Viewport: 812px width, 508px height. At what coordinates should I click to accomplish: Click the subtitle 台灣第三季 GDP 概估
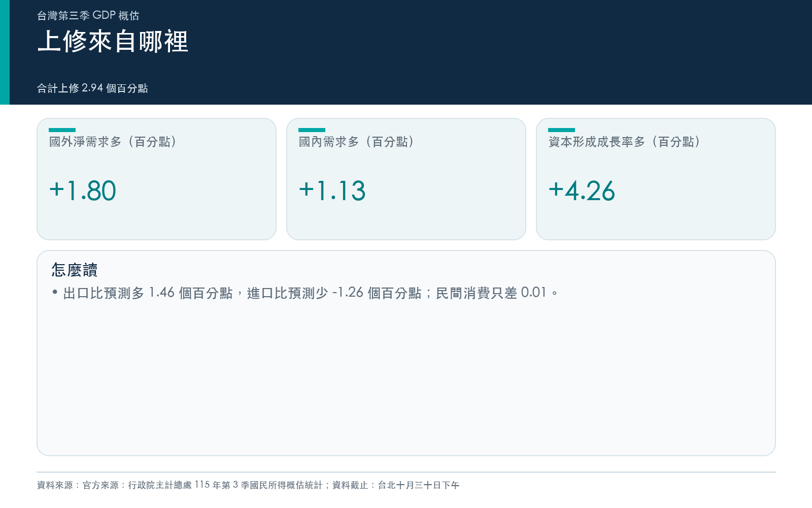(88, 16)
